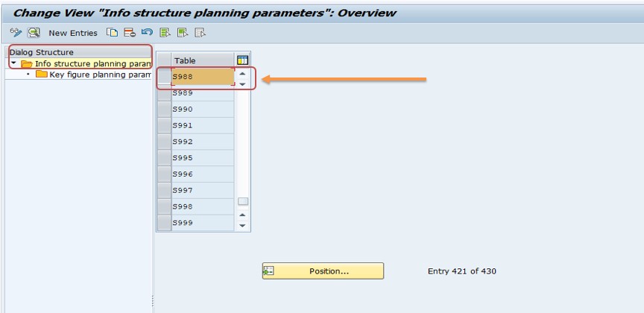Click the top scroll up arrow of the table
The image size is (644, 313).
(242, 74)
